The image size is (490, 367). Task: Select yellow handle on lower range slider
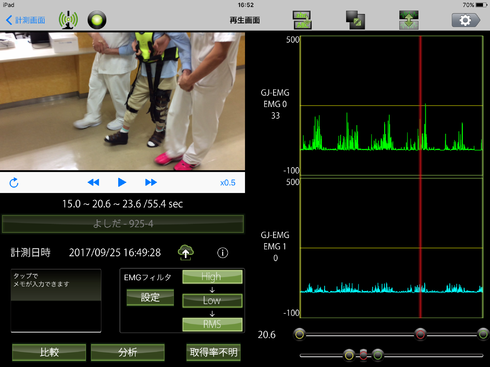click(x=349, y=355)
